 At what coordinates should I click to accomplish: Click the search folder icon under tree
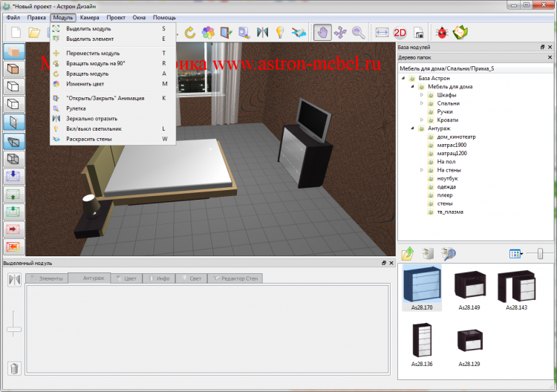(x=448, y=254)
